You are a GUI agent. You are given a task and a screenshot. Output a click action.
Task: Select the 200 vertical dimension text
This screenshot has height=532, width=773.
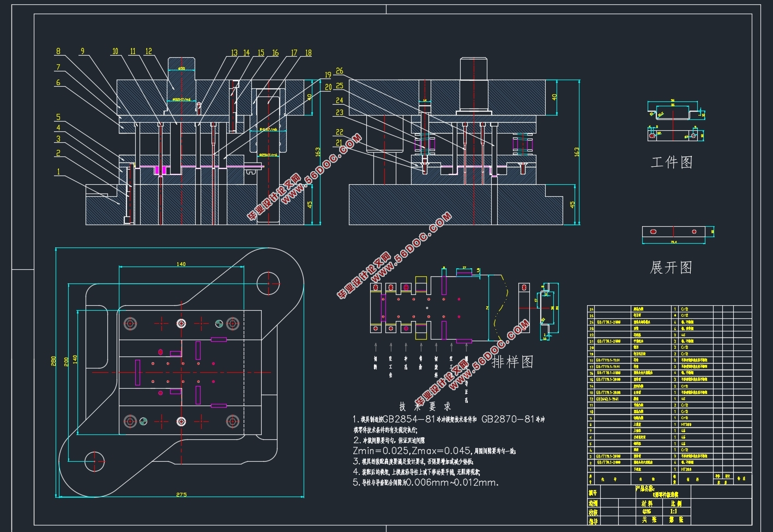tap(67, 361)
